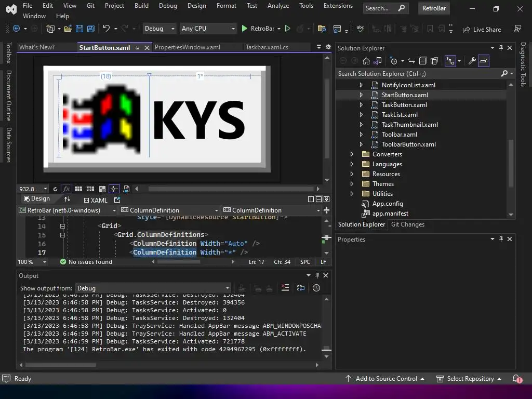Open the editor 100 % zoom dropdown

32,262
